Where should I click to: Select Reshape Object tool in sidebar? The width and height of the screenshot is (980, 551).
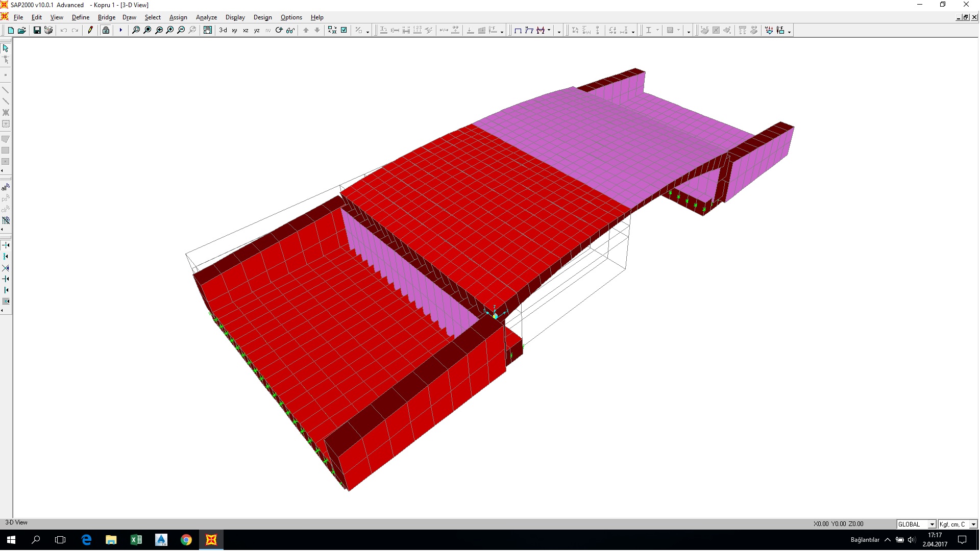(x=6, y=60)
